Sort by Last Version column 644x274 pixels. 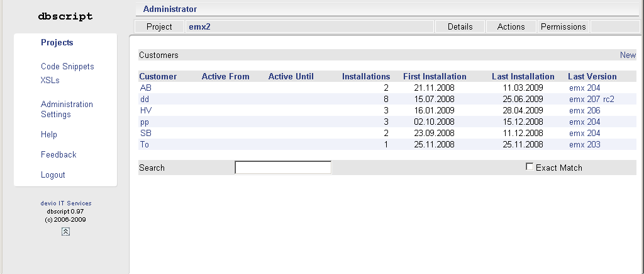click(x=592, y=76)
